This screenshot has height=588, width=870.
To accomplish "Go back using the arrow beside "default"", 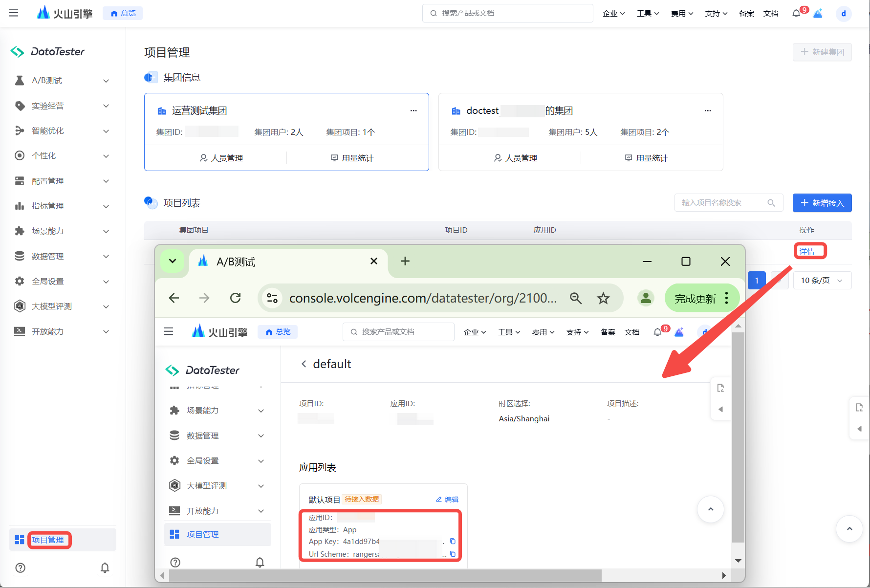I will tap(304, 364).
